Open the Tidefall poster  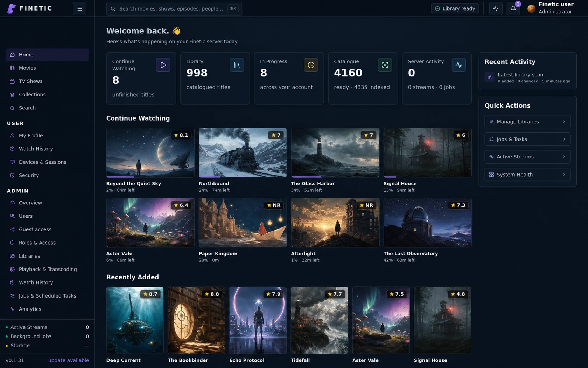click(320, 320)
